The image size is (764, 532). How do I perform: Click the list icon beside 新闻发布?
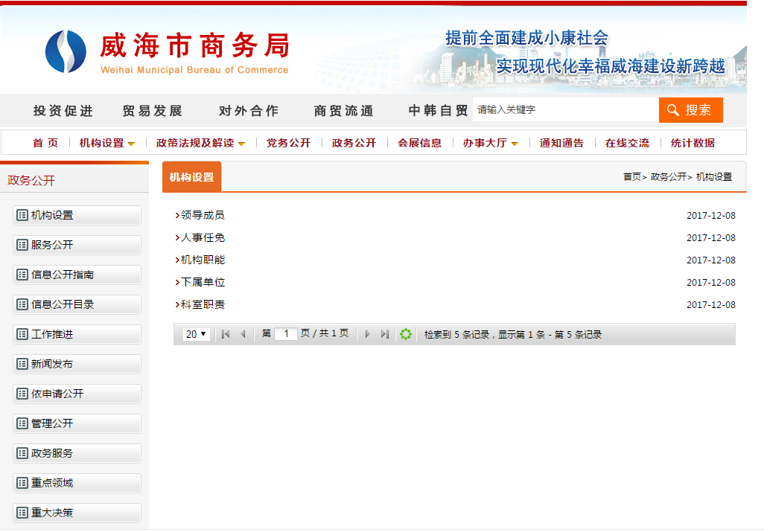[x=22, y=364]
